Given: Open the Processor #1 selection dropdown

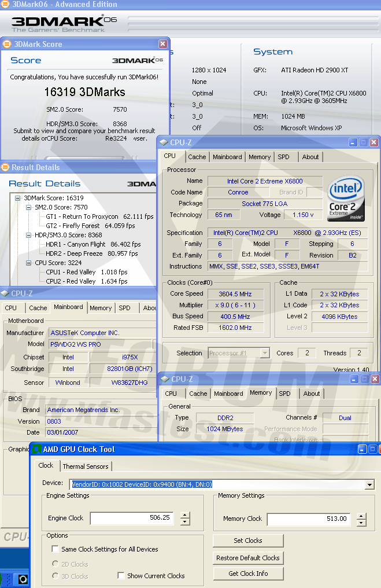Looking at the screenshot, I should point(265,353).
